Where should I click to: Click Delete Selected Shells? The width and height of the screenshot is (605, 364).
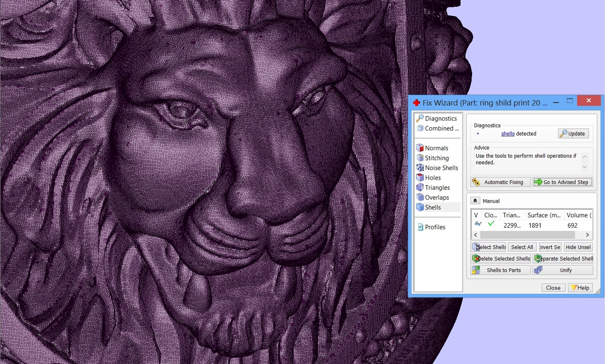[500, 259]
